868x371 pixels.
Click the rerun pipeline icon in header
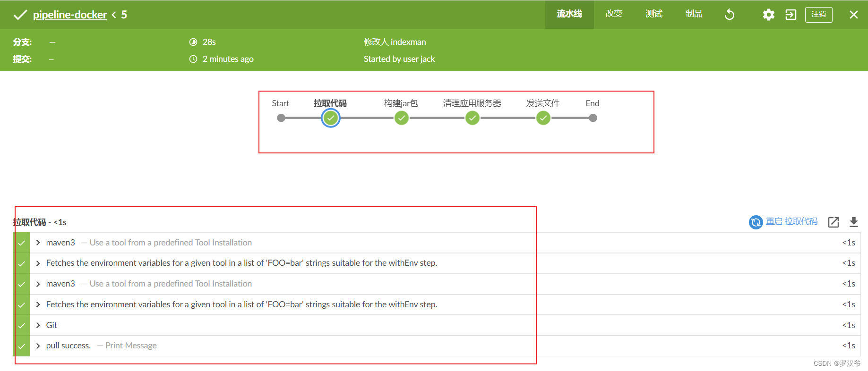730,15
